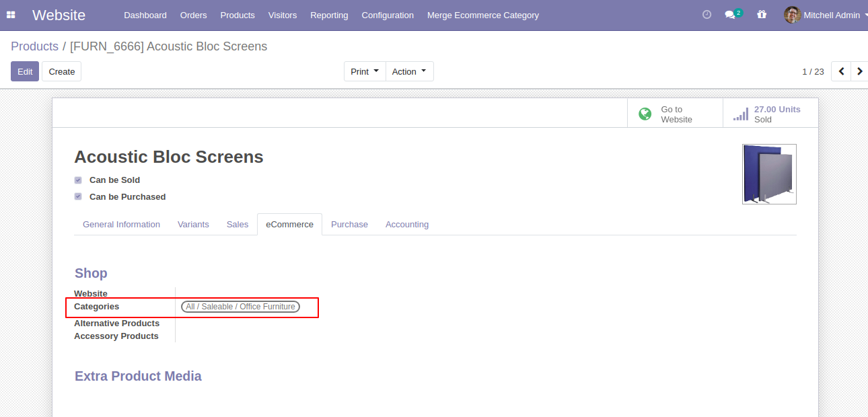Viewport: 868px width, 417px height.
Task: Click the Create button
Action: pos(62,71)
